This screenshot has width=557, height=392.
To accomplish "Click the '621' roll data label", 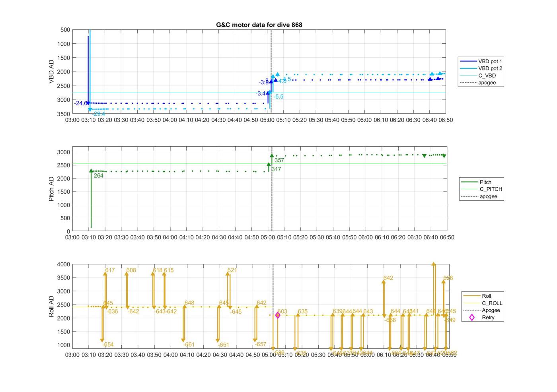I will [232, 270].
